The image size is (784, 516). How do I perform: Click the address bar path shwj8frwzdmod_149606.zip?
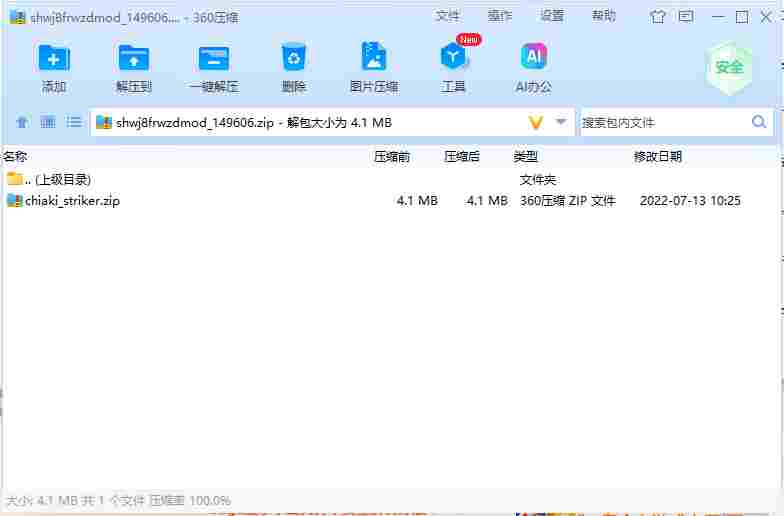coord(195,122)
